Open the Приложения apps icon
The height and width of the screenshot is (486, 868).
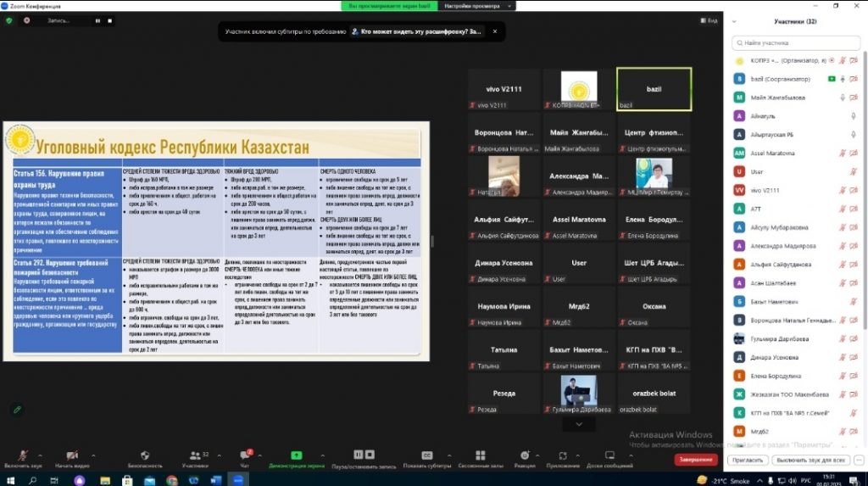click(x=563, y=456)
